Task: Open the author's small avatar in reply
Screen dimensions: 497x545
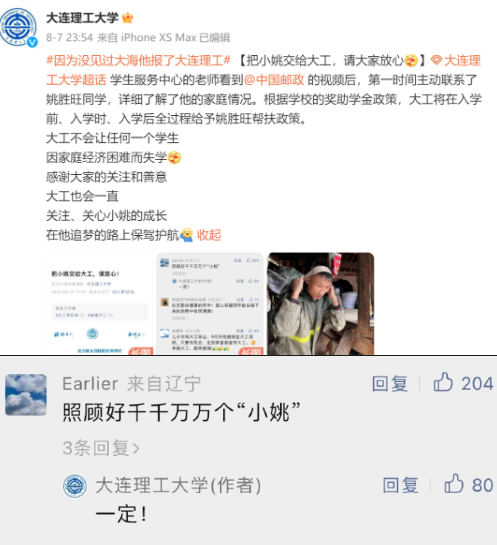Action: coord(75,486)
